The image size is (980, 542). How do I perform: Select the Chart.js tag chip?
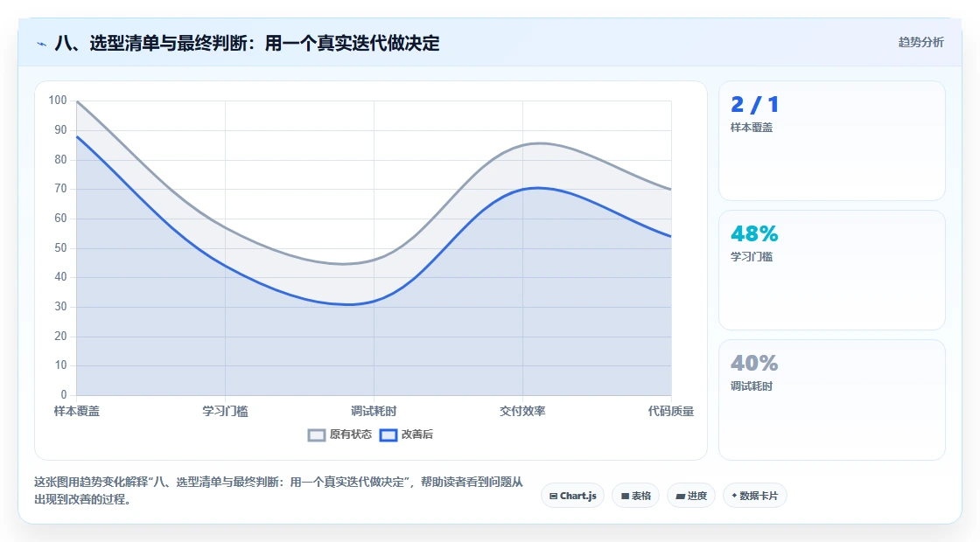[572, 496]
